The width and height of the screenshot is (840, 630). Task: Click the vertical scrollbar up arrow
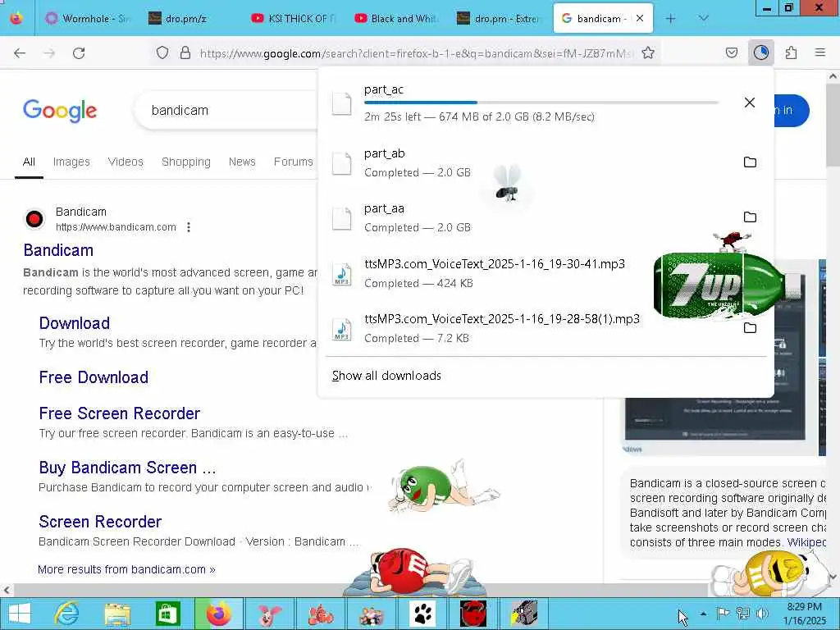click(833, 76)
